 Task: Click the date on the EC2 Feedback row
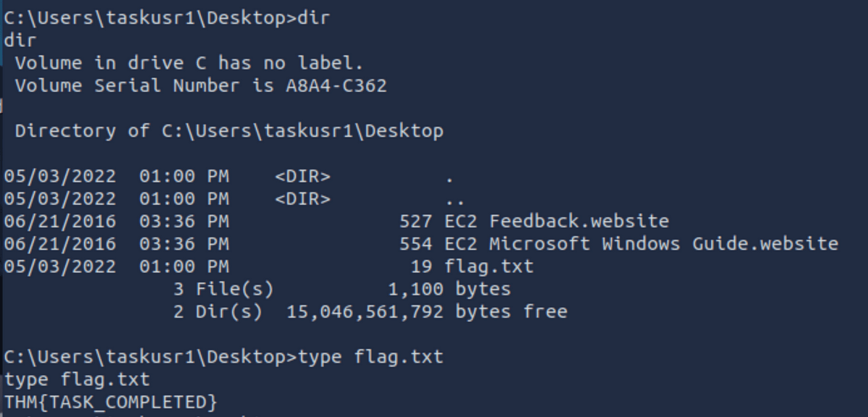coord(60,221)
